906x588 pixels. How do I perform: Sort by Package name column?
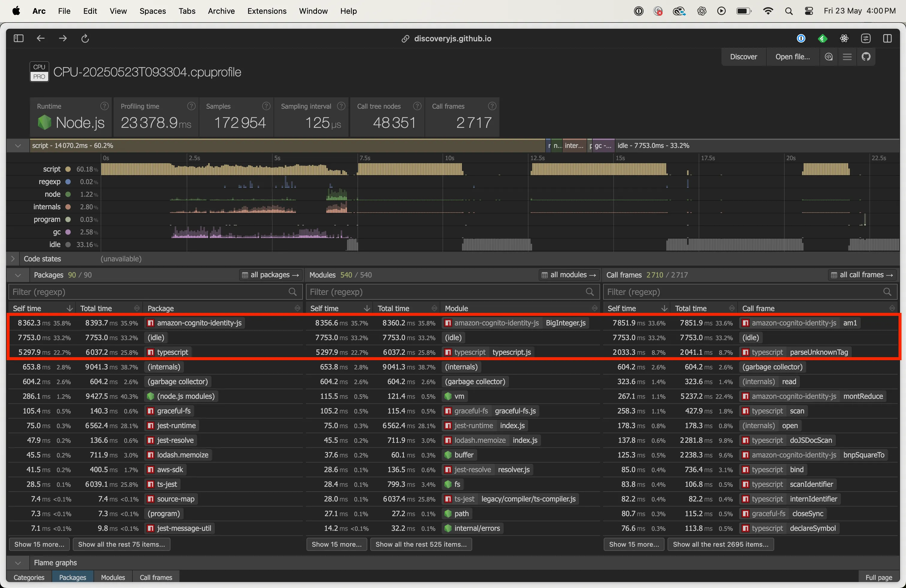[224, 308]
